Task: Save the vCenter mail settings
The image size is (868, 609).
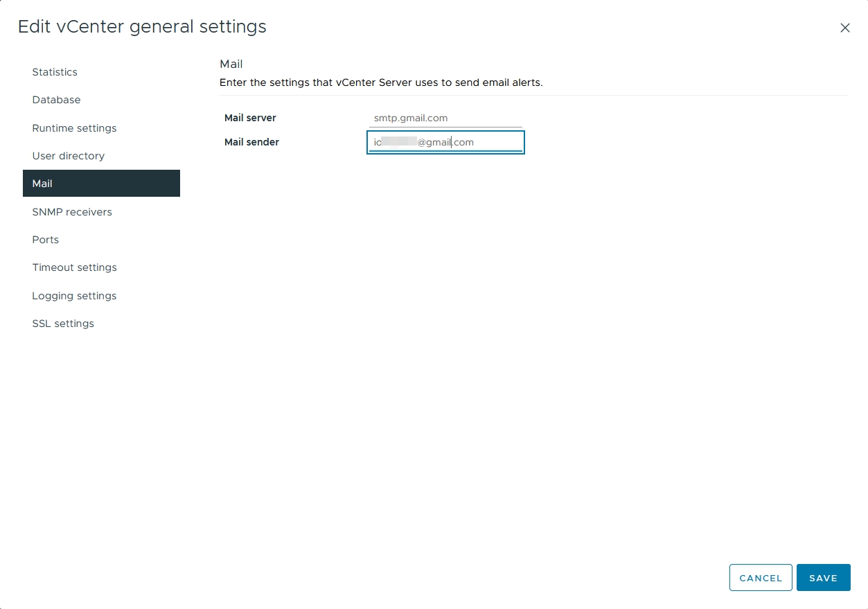Action: (x=823, y=577)
